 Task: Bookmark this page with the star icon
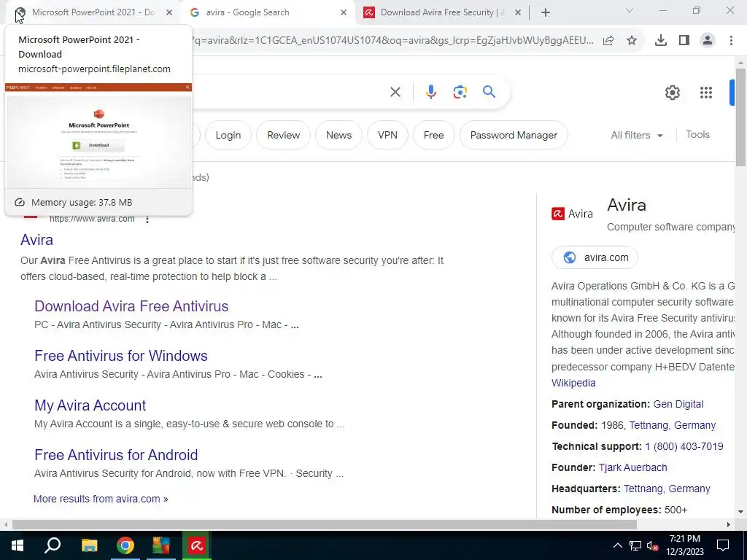pos(631,41)
